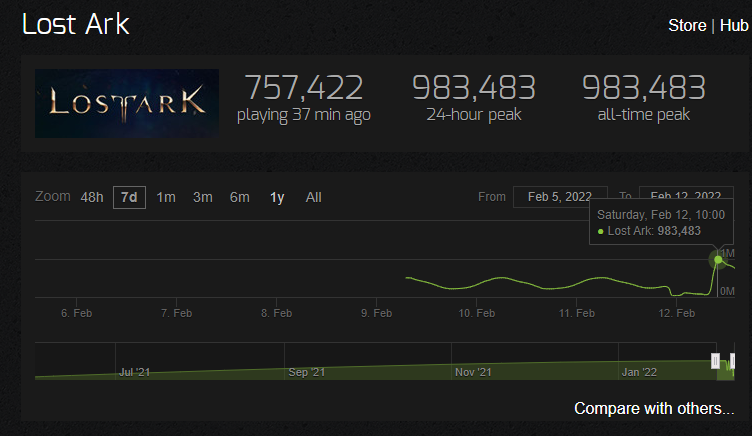This screenshot has height=436, width=752.
Task: Click Sep '21 in the navigator timeline
Action: point(306,372)
